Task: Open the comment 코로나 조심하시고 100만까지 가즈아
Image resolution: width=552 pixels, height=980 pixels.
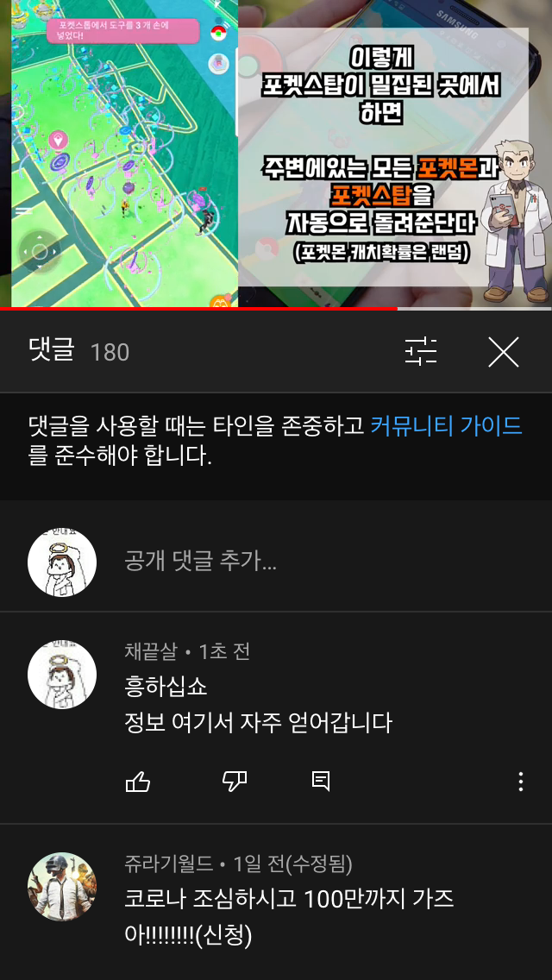Action: pos(289,918)
